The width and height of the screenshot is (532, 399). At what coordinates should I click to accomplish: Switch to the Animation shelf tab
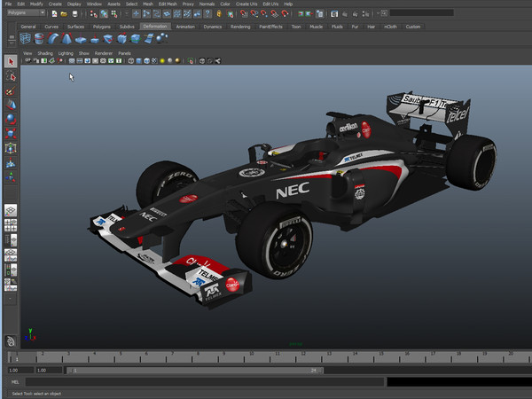coord(185,27)
